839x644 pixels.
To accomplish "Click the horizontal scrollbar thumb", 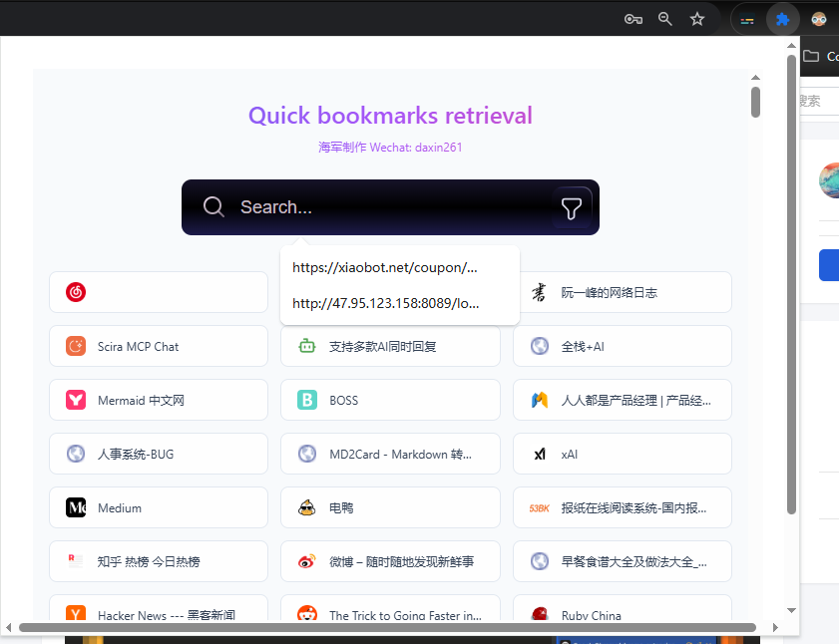I will tap(387, 627).
